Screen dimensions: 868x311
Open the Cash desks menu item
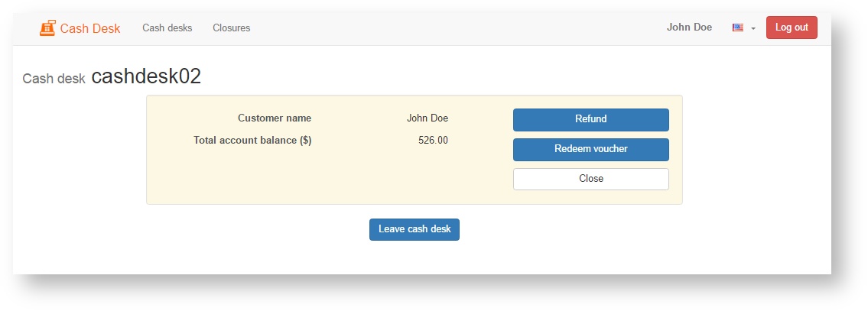click(167, 28)
